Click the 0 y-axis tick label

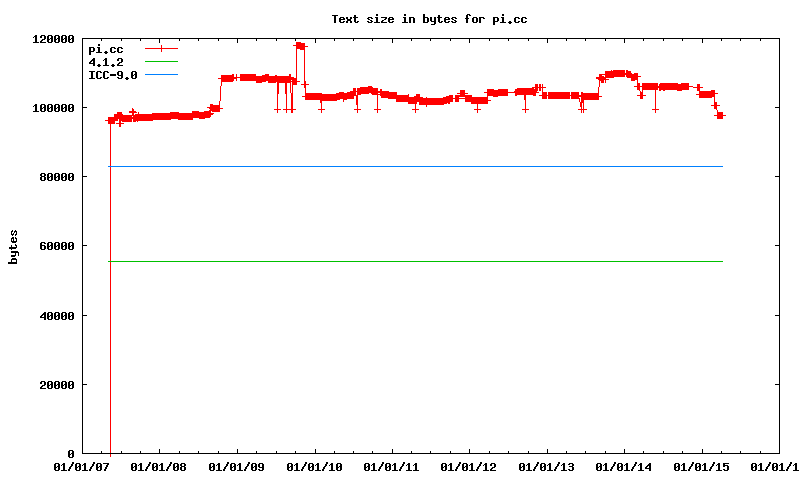pyautogui.click(x=70, y=454)
